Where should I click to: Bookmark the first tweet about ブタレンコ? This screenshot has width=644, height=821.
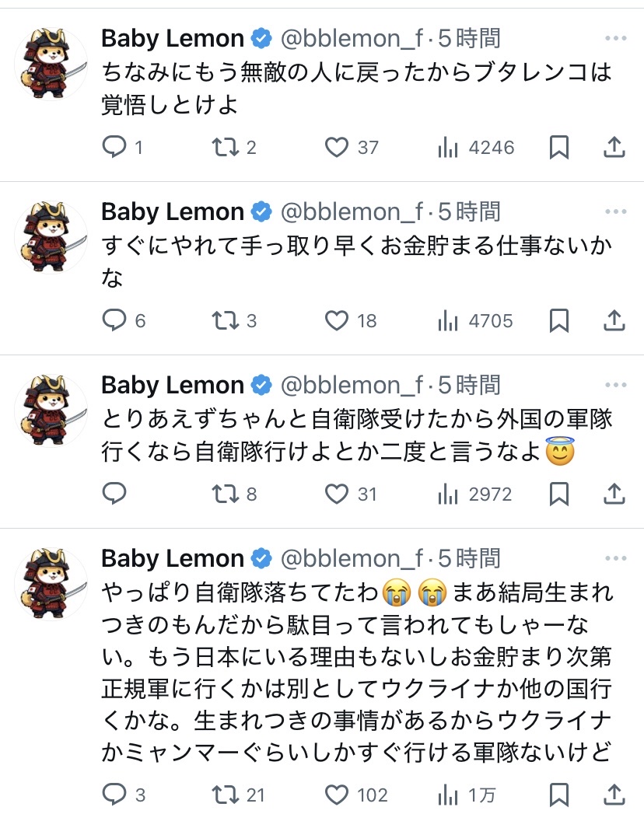558,147
